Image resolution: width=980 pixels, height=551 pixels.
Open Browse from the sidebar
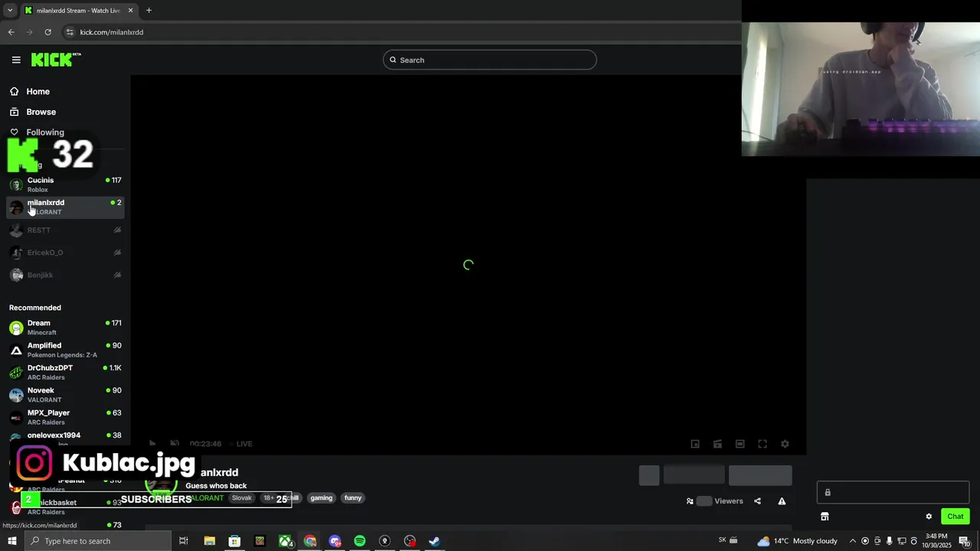click(x=41, y=112)
